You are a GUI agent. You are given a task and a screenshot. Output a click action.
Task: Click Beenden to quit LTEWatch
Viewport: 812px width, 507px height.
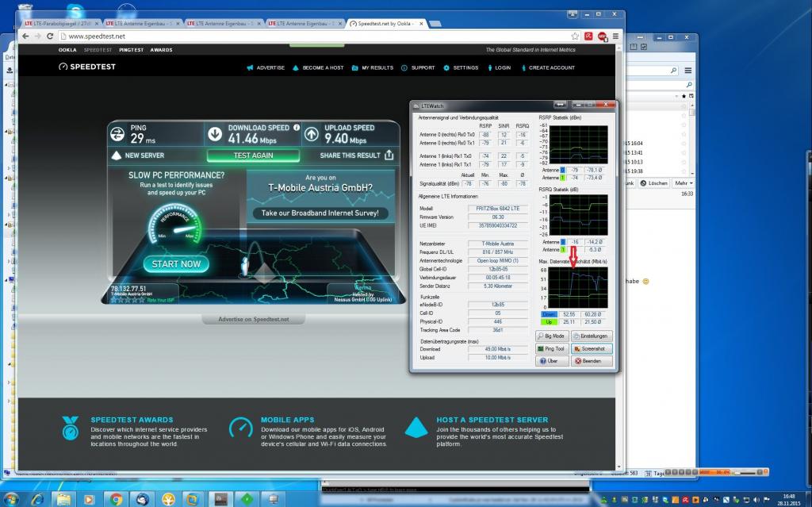(592, 361)
